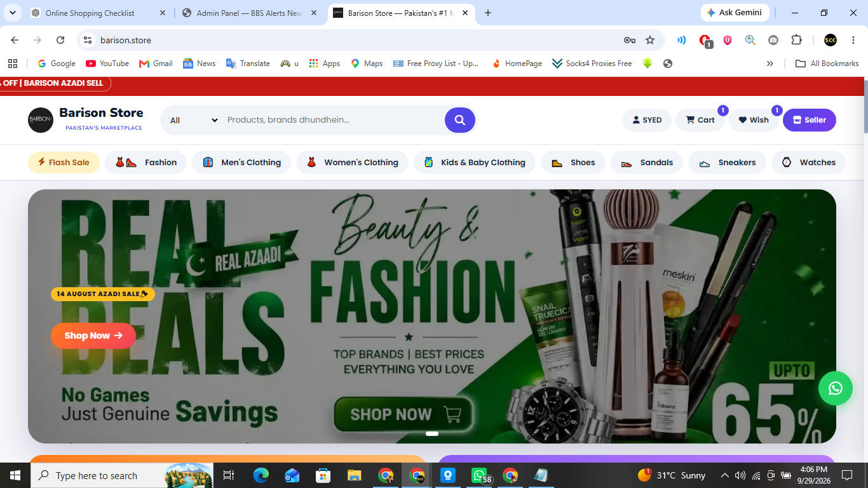Expand hidden bookmarks with double chevron
The width and height of the screenshot is (868, 488).
(x=770, y=64)
